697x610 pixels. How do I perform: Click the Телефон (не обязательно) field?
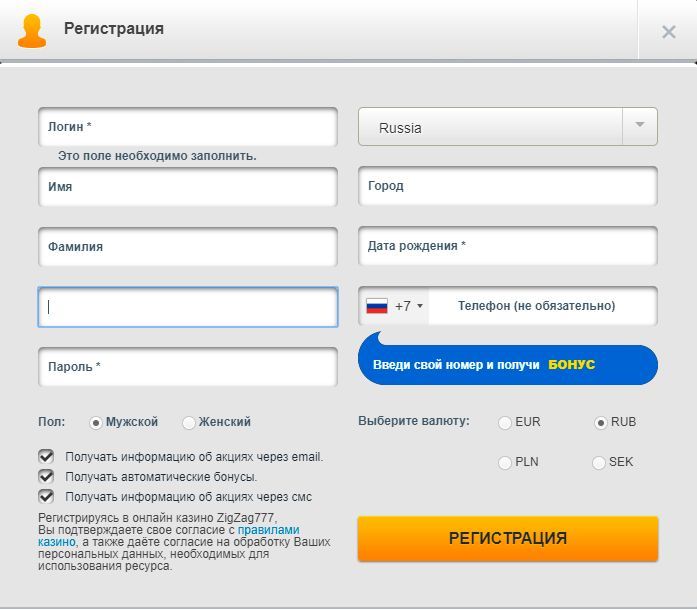point(542,306)
